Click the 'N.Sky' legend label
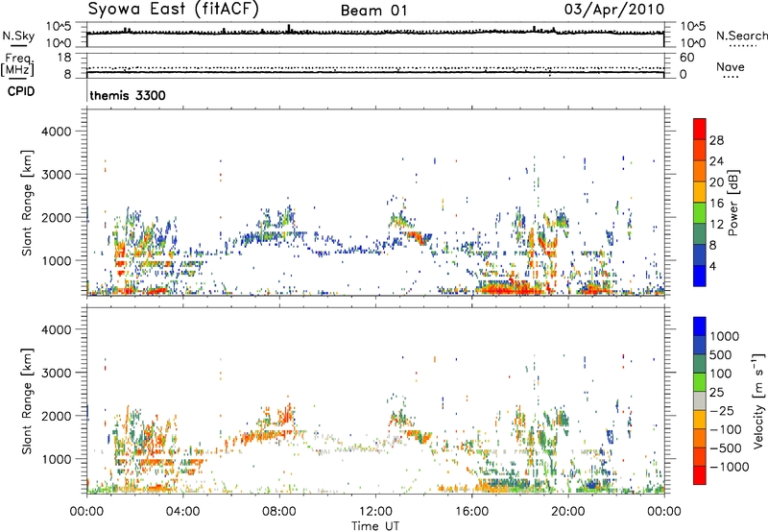768x532 pixels. click(x=18, y=36)
